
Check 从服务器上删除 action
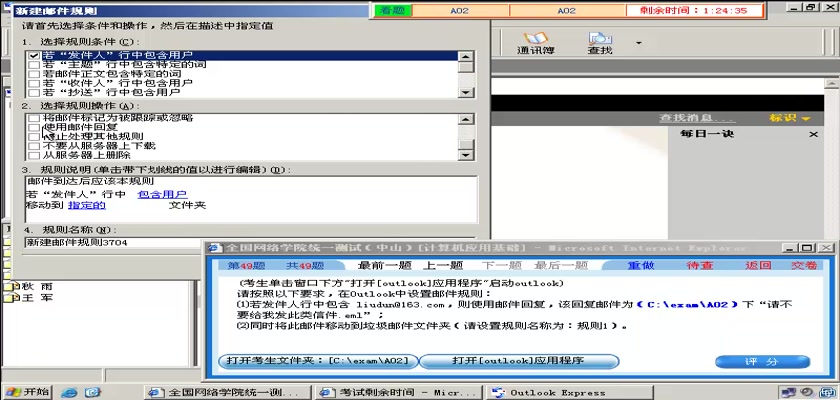[34, 155]
